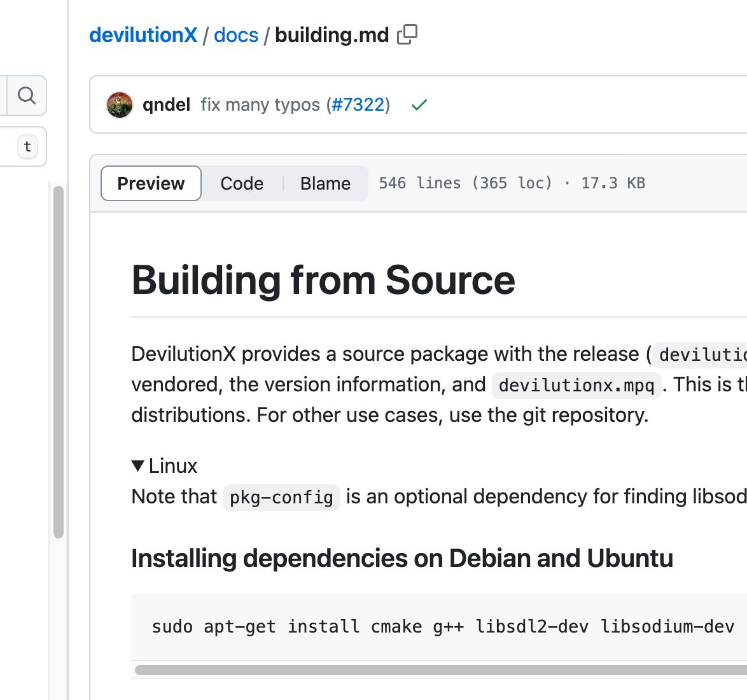This screenshot has height=700, width=747.
Task: Switch to the Preview tab
Action: [151, 183]
